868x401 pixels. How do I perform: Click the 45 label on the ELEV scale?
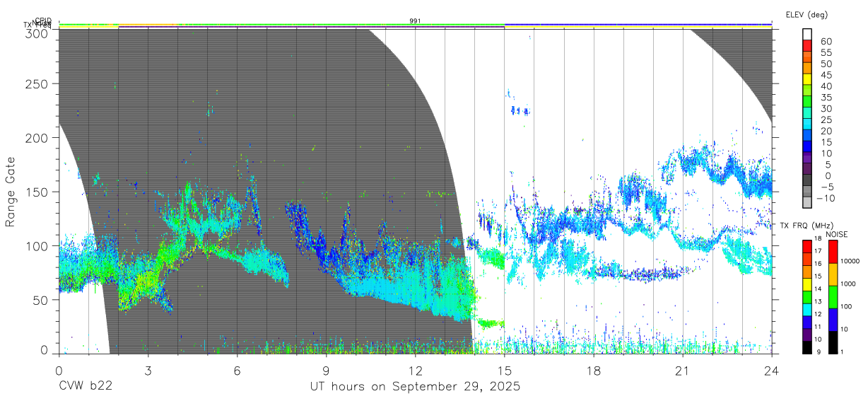826,75
